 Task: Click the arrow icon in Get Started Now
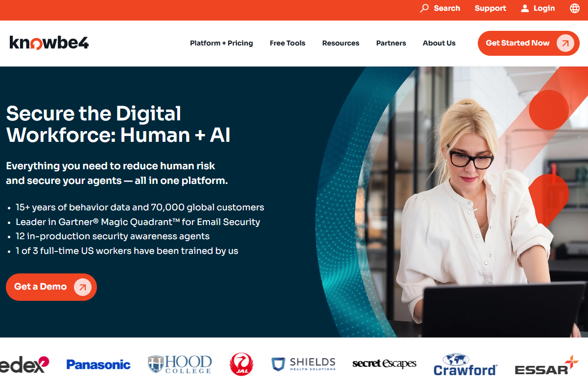pos(565,43)
